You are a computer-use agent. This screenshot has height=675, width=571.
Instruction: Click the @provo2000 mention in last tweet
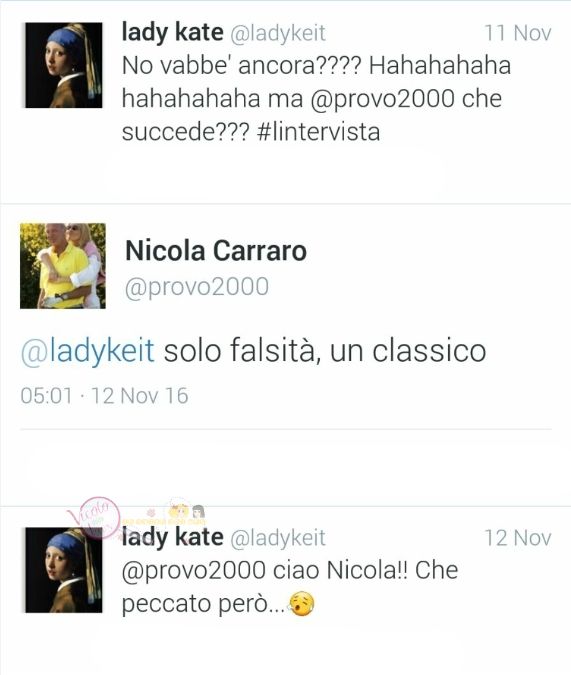point(194,571)
